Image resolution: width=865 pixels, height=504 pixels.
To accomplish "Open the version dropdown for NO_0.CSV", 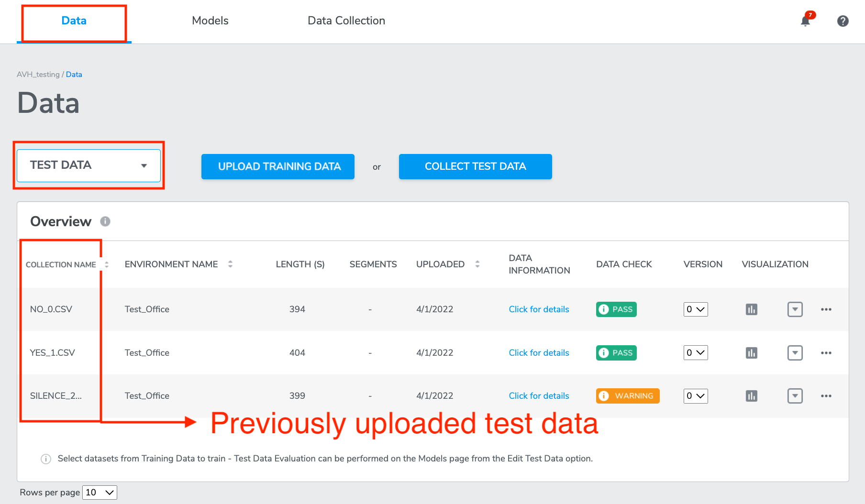I will (696, 309).
